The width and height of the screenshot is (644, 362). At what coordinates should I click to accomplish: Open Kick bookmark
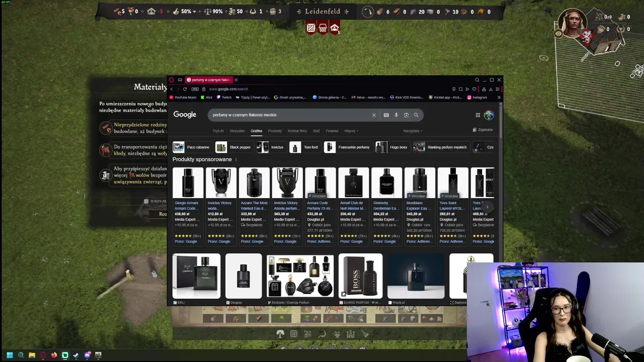tap(207, 98)
